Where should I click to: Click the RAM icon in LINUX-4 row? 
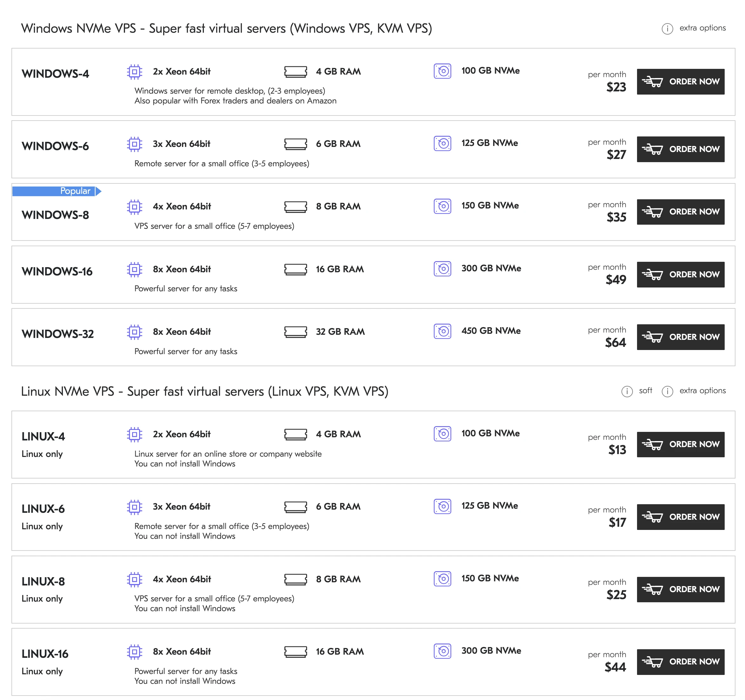(295, 434)
